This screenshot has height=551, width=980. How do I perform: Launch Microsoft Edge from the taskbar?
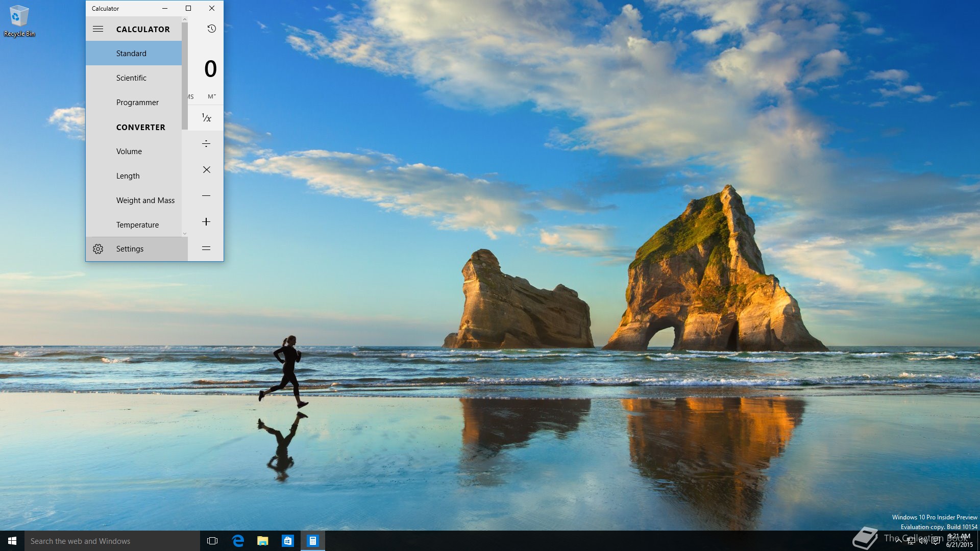coord(238,541)
